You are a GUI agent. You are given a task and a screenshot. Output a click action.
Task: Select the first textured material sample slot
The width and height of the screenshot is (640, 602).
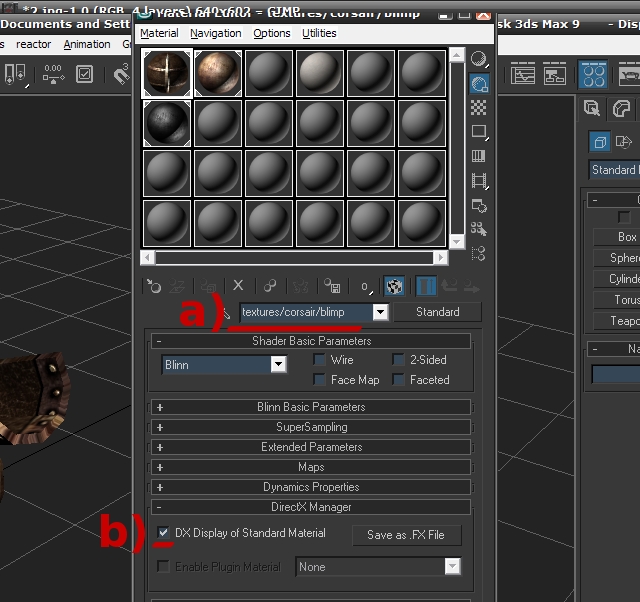tap(167, 73)
